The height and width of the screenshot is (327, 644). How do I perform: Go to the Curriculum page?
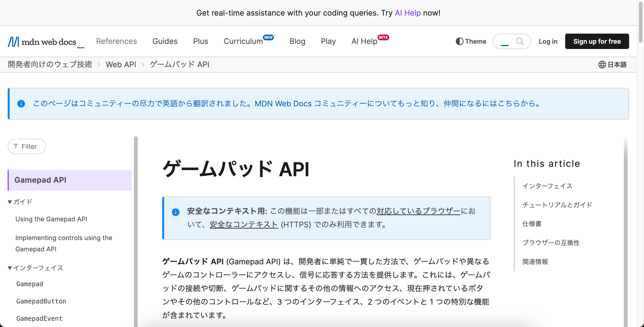click(x=243, y=41)
